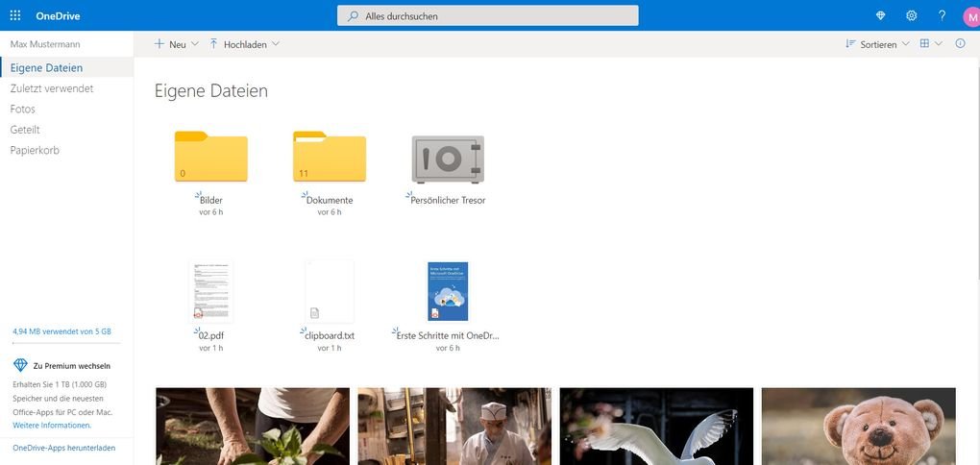Screen dimensions: 980x465
Task: Click the OneDrive title in header
Action: click(x=58, y=16)
